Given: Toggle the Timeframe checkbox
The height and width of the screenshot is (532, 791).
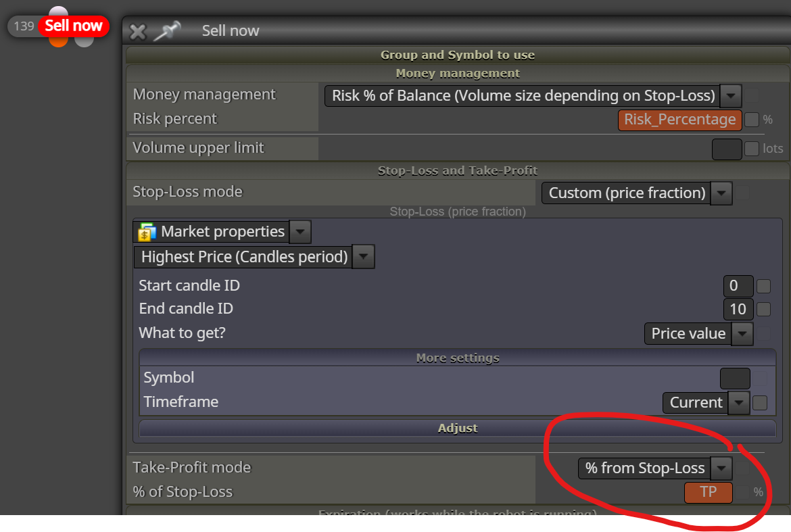Looking at the screenshot, I should pyautogui.click(x=760, y=403).
